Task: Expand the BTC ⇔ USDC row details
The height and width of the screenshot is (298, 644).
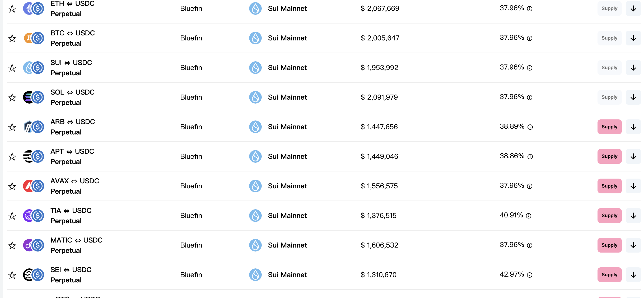Action: [x=633, y=38]
